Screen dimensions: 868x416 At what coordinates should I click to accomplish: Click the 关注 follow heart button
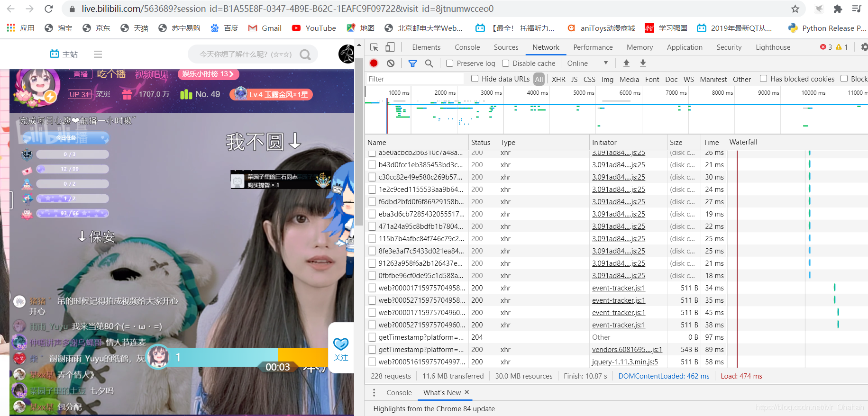tap(341, 349)
